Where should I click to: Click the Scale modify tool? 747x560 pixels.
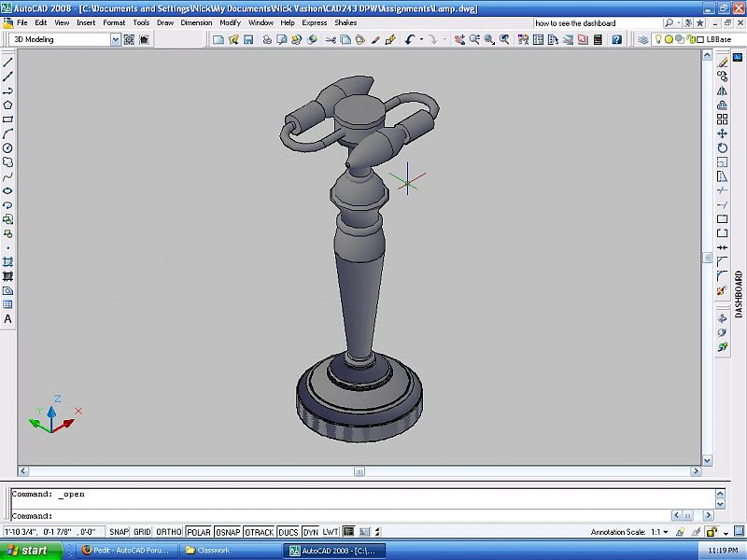point(723,162)
